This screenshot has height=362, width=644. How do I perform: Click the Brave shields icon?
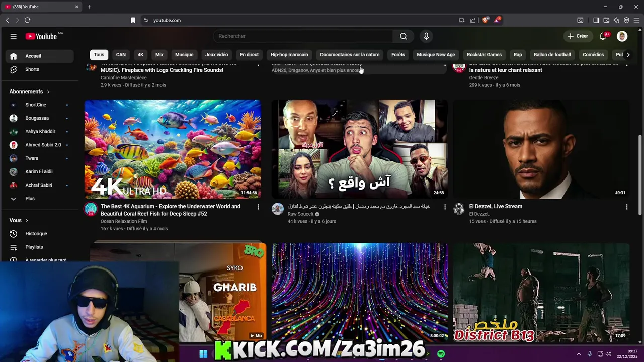[x=485, y=20]
